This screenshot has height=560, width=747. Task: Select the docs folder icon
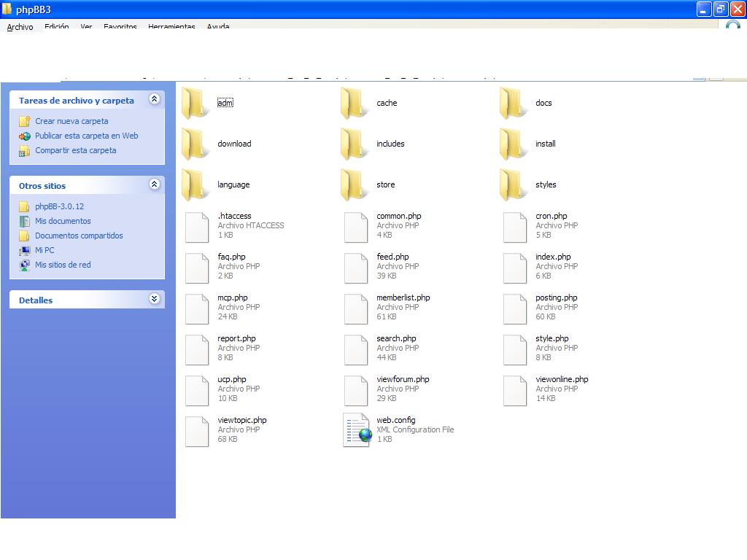[514, 103]
